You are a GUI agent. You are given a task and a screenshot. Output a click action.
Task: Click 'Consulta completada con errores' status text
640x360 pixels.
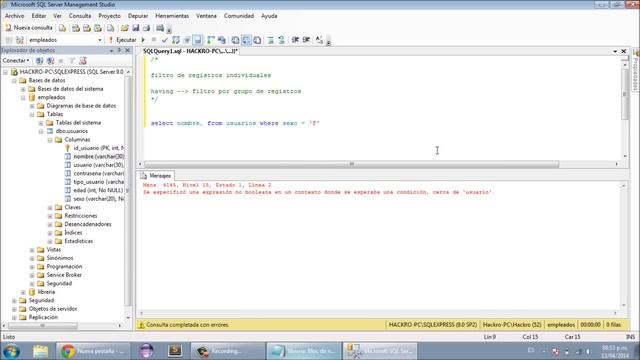pos(187,325)
